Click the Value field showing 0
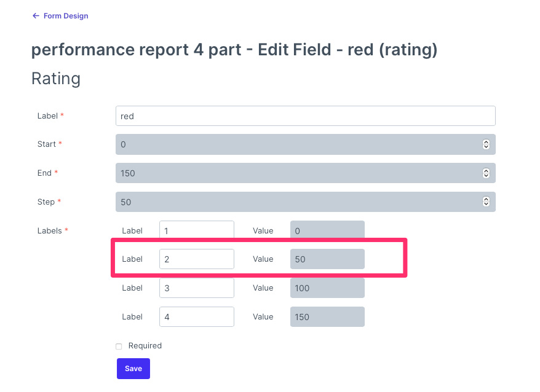The image size is (540, 392). 327,230
